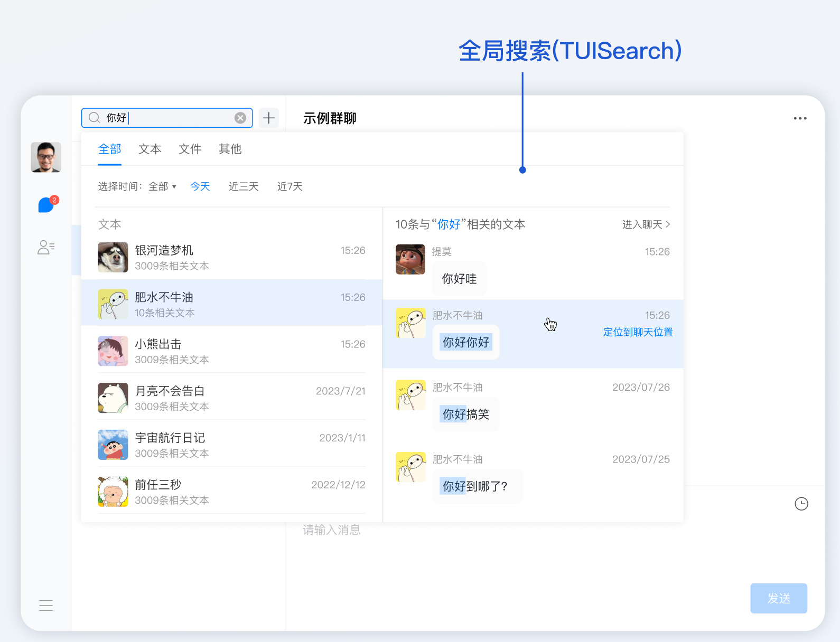Viewport: 840px width, 642px height.
Task: Click avatar of 2023/07/25 message
Action: (410, 467)
